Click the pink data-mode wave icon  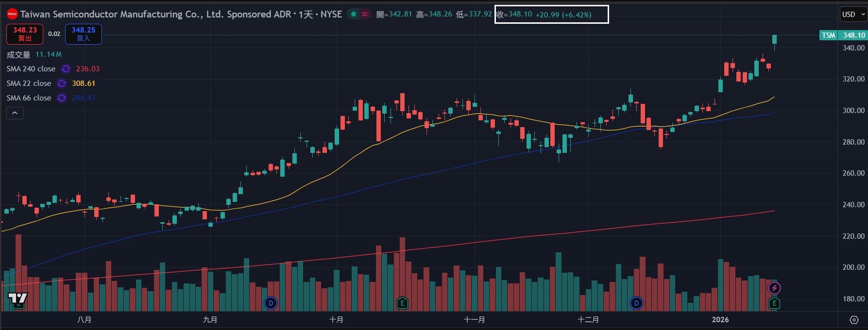[364, 15]
